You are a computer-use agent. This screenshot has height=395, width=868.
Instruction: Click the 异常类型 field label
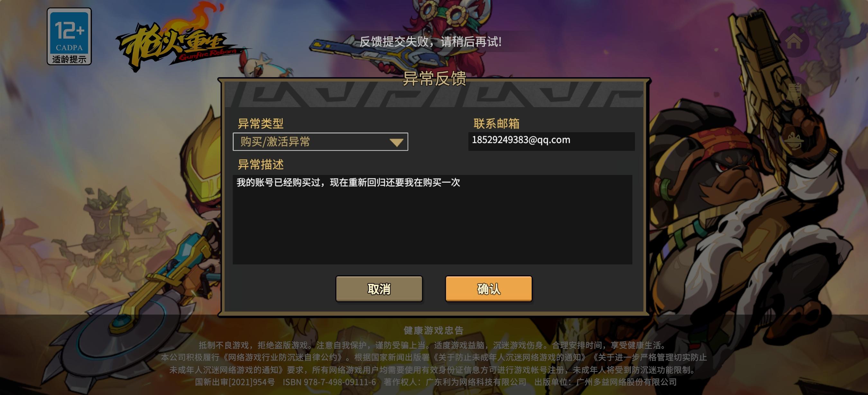pos(260,124)
